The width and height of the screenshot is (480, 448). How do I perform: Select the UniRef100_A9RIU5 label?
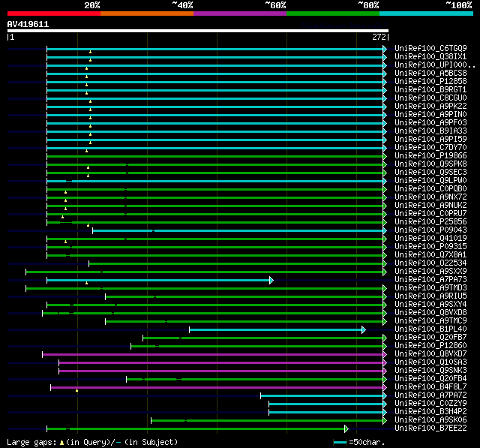coord(430,296)
